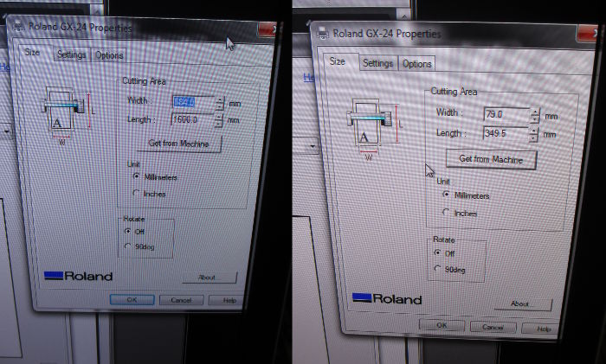The image size is (606, 364).
Task: Click Roland logo in left dialog
Action: coord(79,276)
